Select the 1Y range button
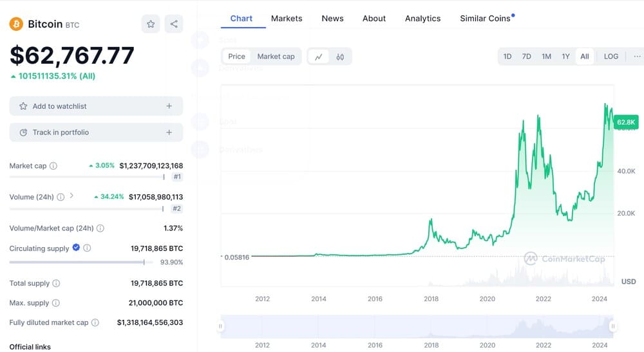644x352 pixels. pos(565,57)
